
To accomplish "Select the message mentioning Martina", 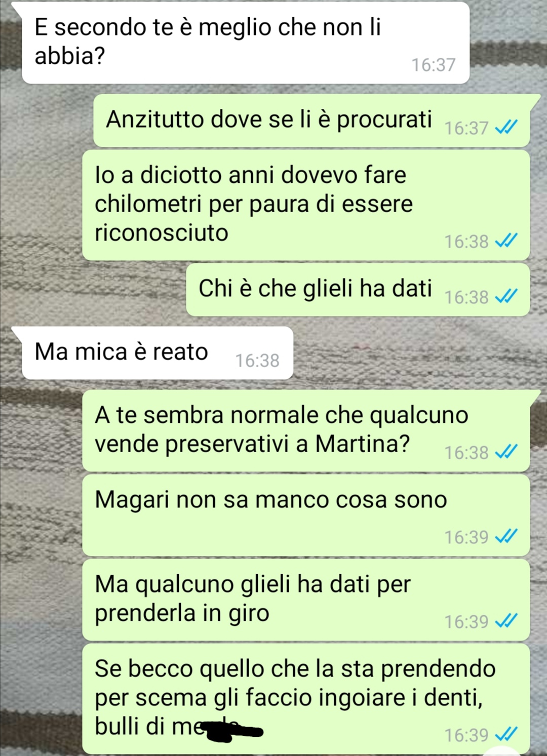I will [306, 430].
